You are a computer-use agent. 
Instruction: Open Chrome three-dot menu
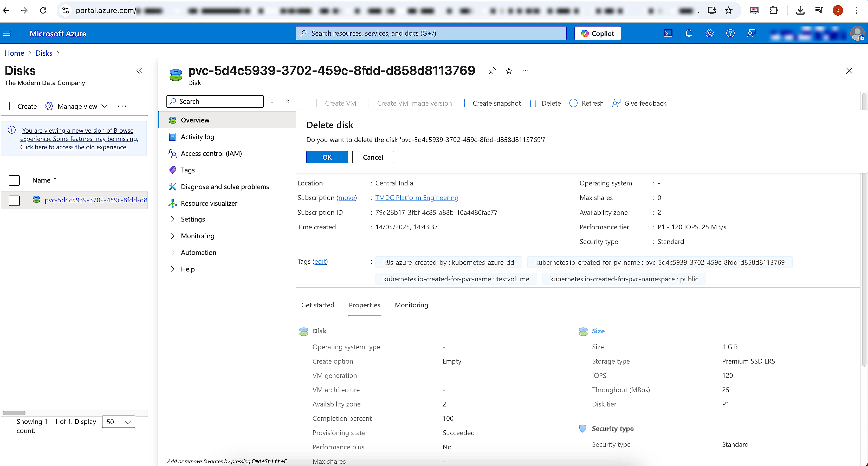click(x=856, y=10)
